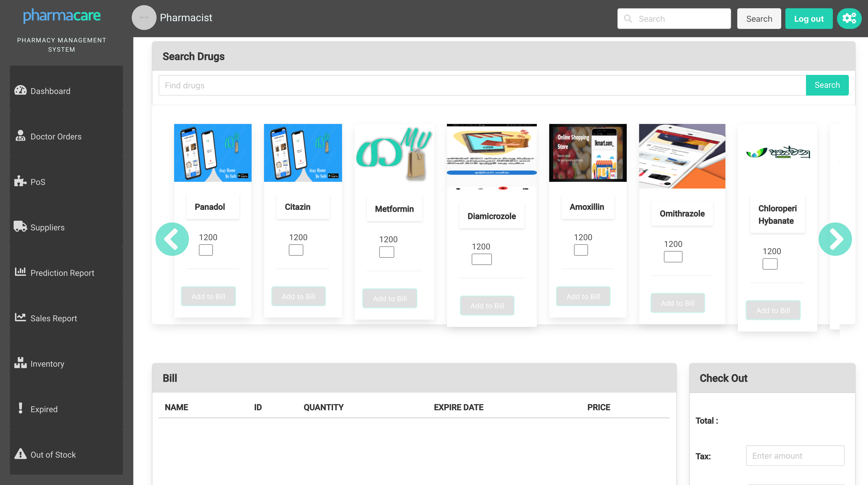
Task: Click the Tax Enter amount field
Action: 795,456
